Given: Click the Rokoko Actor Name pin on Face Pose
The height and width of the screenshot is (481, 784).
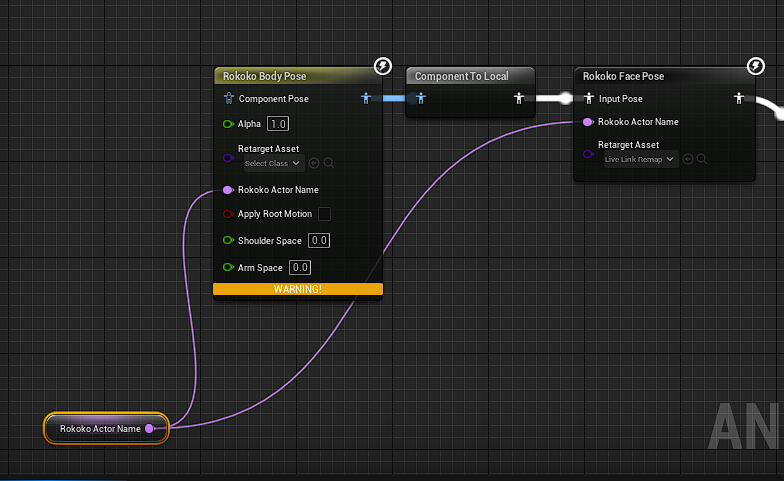Looking at the screenshot, I should pos(588,122).
